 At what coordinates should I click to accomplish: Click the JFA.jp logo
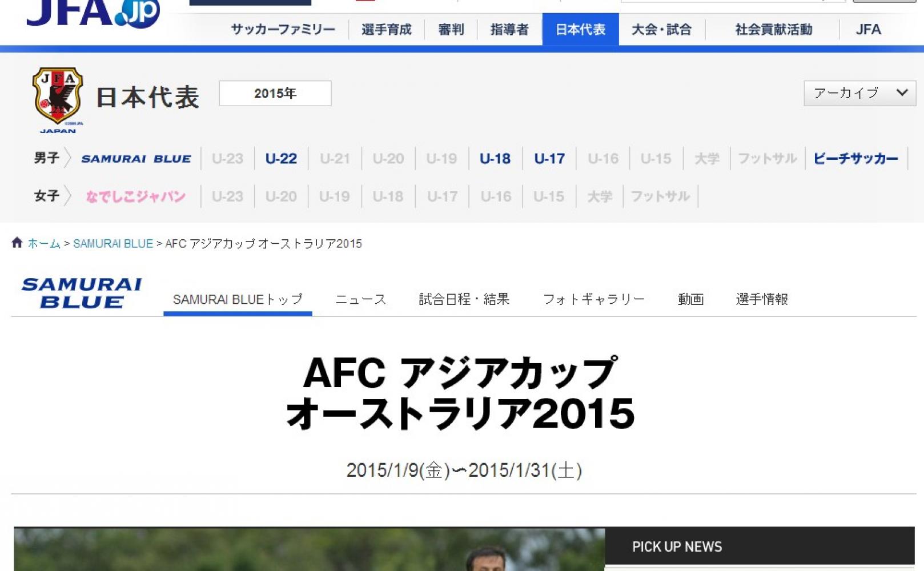(93, 13)
